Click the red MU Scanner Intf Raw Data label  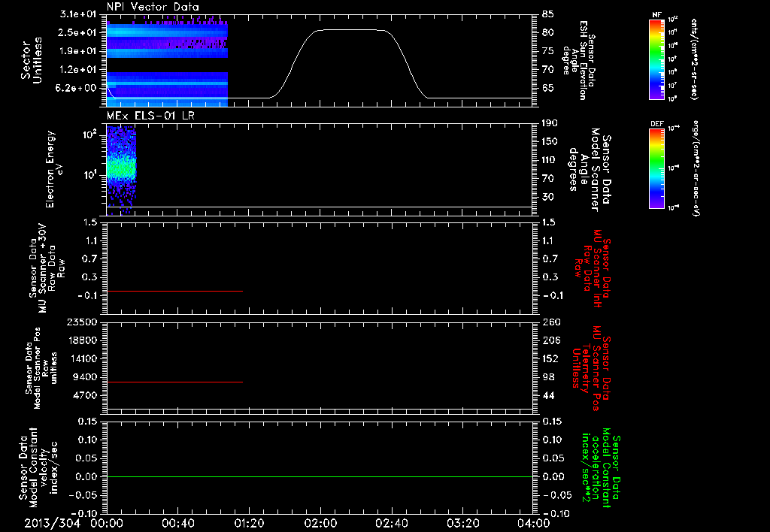(591, 268)
